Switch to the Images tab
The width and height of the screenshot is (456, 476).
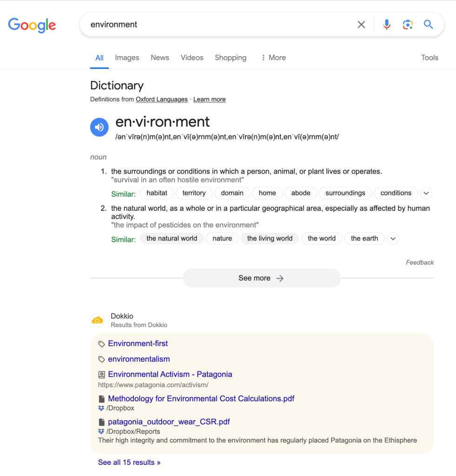click(127, 58)
